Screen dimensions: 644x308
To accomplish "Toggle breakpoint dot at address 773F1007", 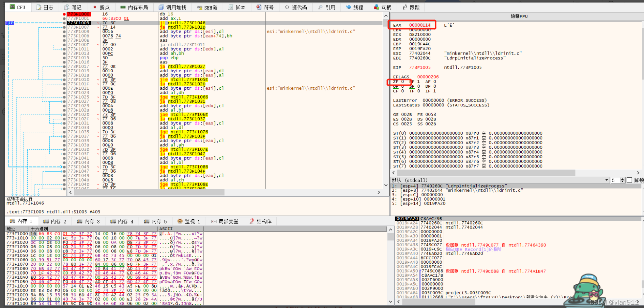I will (64, 27).
